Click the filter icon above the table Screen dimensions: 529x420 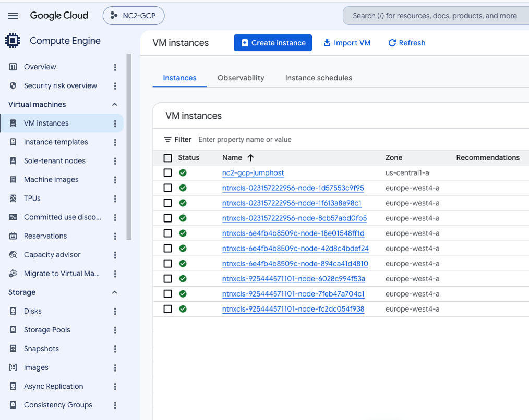pos(167,139)
